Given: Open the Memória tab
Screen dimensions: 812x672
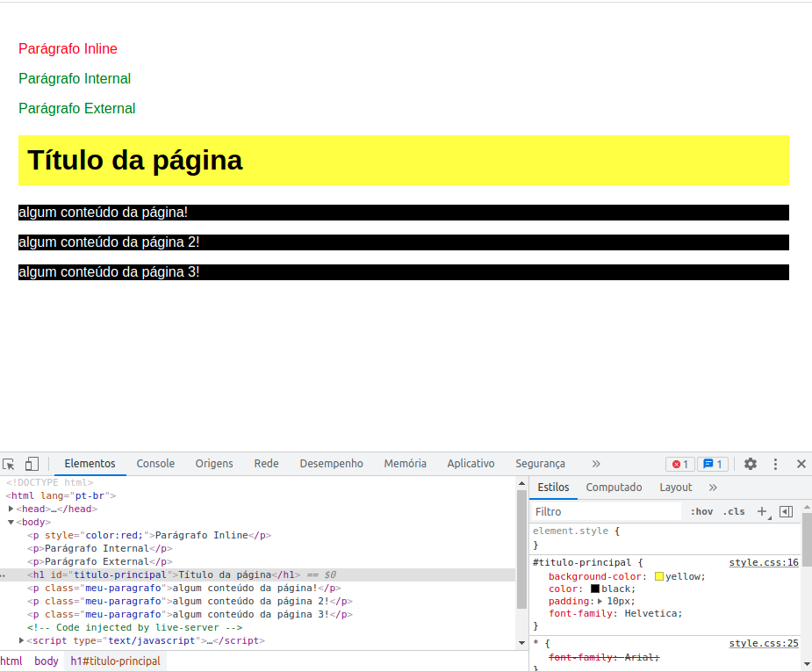Looking at the screenshot, I should point(405,464).
